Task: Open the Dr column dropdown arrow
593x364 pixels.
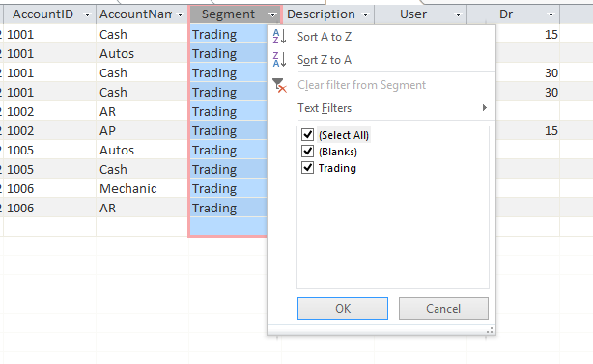Action: [551, 14]
